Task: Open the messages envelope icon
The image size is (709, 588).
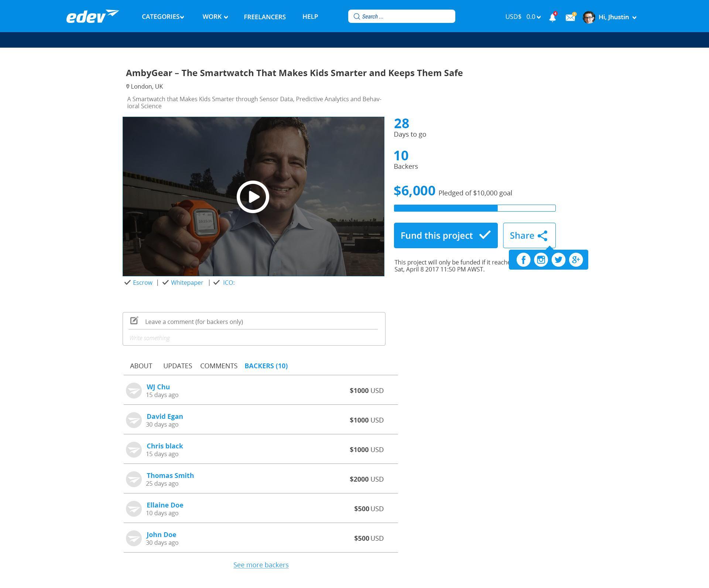Action: (x=570, y=17)
